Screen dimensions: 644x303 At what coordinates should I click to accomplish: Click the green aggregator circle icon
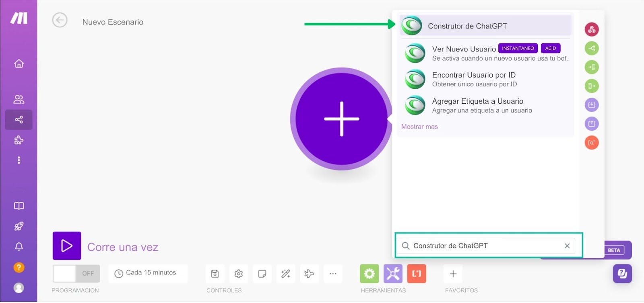592,67
